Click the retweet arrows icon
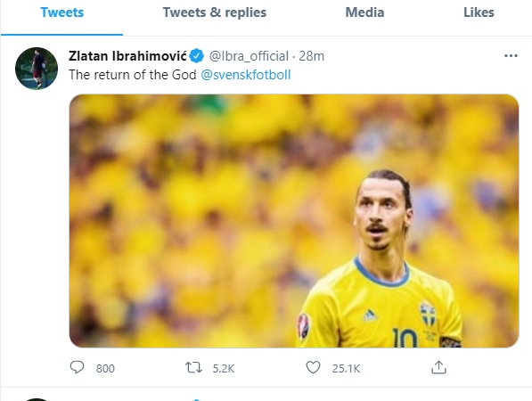This screenshot has height=401, width=532. (193, 367)
